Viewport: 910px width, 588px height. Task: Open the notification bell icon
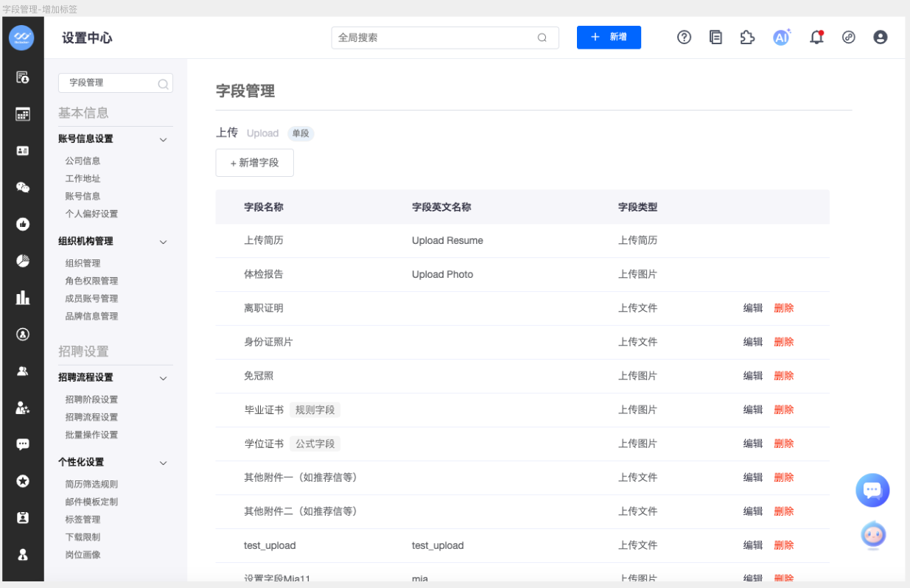tap(816, 38)
